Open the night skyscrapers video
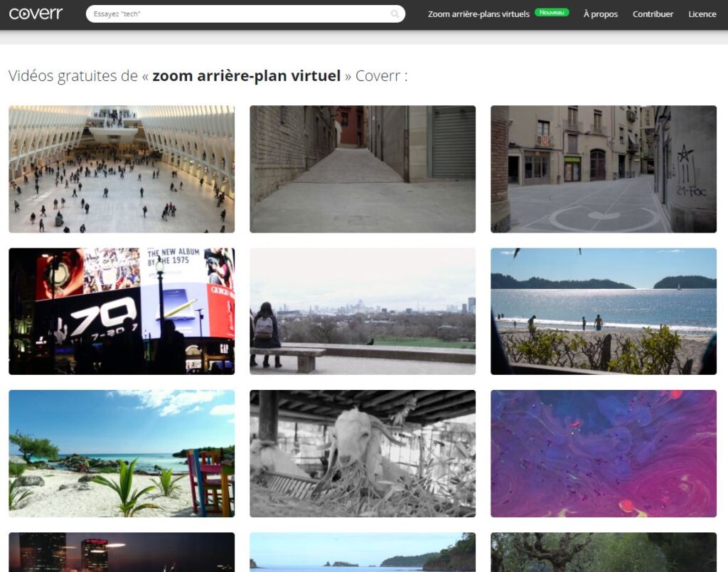Image resolution: width=728 pixels, height=572 pixels. [122, 552]
